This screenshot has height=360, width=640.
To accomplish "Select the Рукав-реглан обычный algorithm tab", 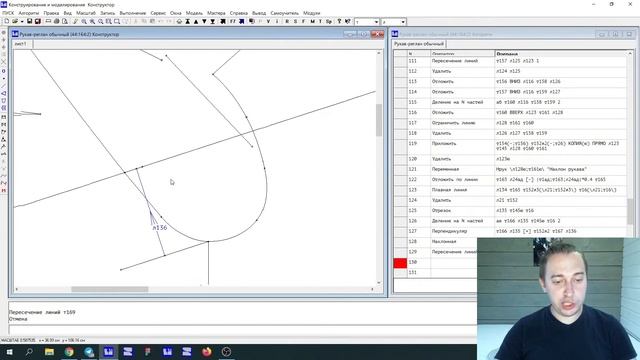I will pos(419,44).
